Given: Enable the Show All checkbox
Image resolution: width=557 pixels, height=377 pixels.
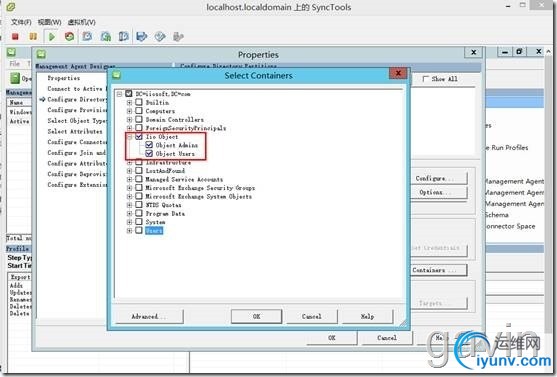Looking at the screenshot, I should (426, 79).
